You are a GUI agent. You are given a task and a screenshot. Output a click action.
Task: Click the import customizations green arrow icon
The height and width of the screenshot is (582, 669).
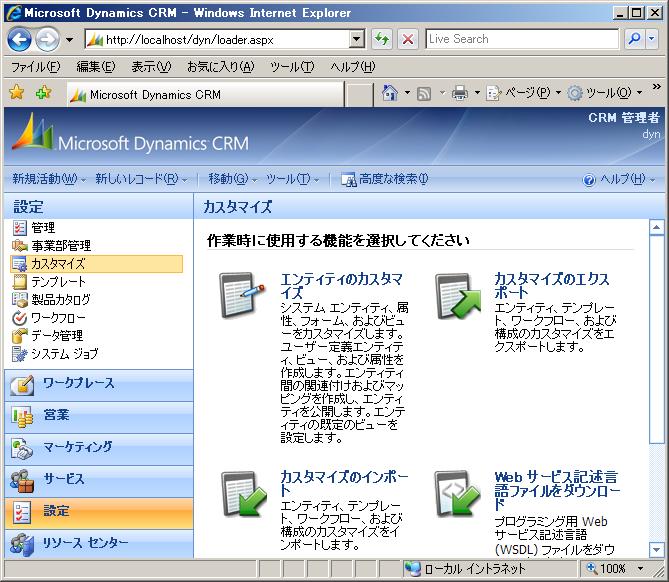[x=244, y=494]
